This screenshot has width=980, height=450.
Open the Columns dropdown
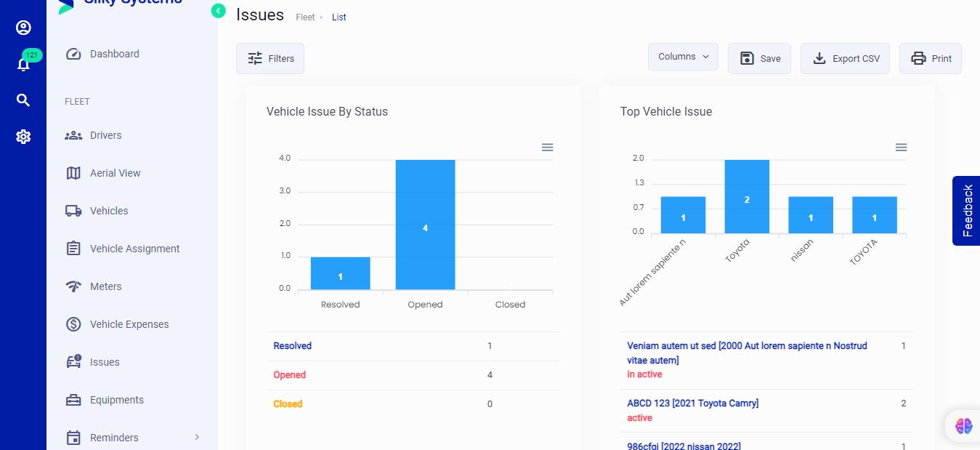683,57
